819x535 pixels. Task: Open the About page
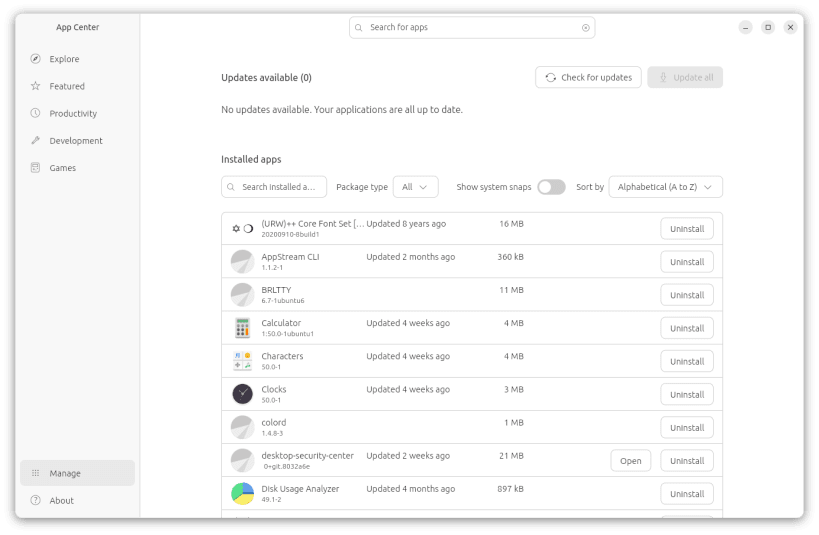62,500
